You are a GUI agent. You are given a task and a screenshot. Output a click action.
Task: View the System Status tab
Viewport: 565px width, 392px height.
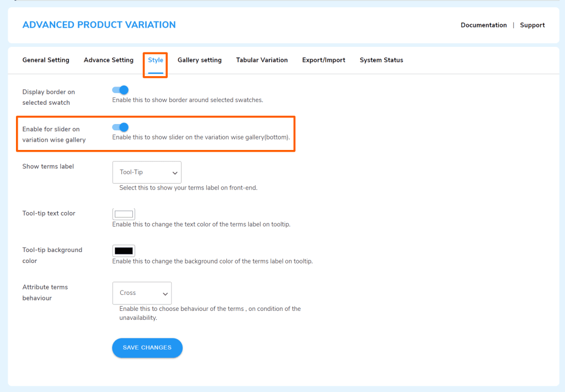(x=381, y=60)
